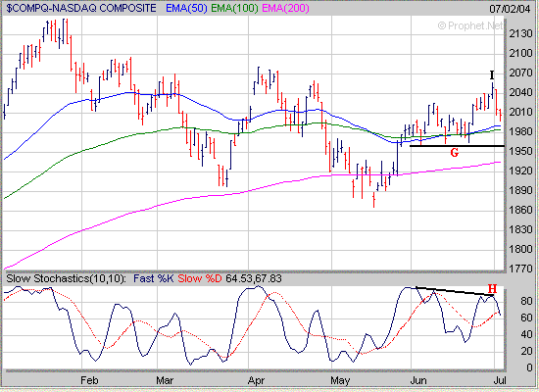The image size is (539, 392).
Task: Click the 07/02/04 date label
Action: click(x=511, y=8)
